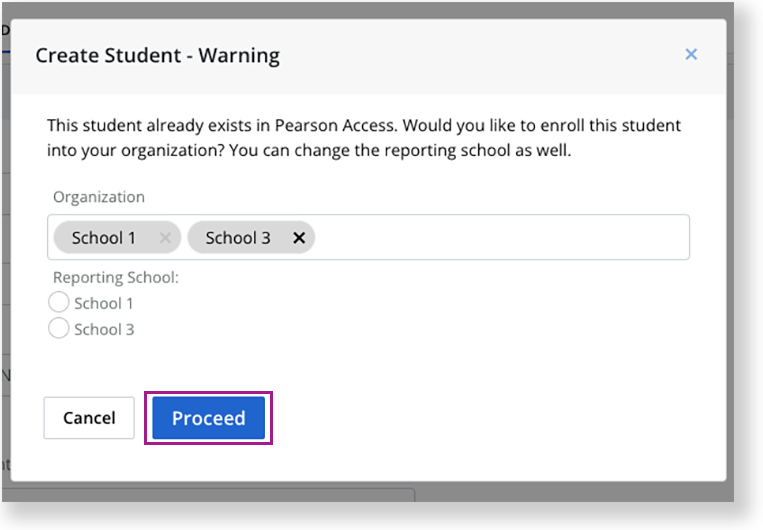The image size is (763, 530).
Task: Select School 1 as reporting school
Action: pos(58,302)
